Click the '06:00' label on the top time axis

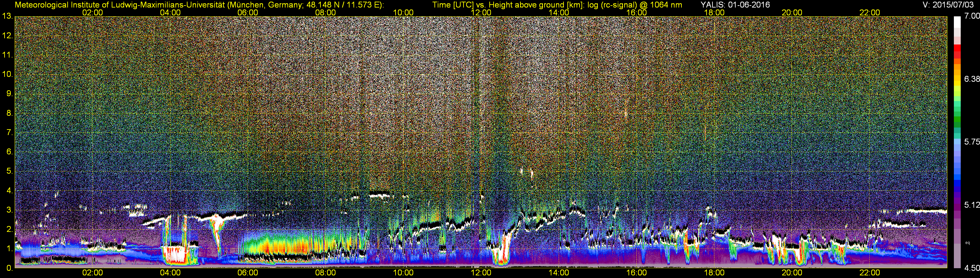[248, 12]
